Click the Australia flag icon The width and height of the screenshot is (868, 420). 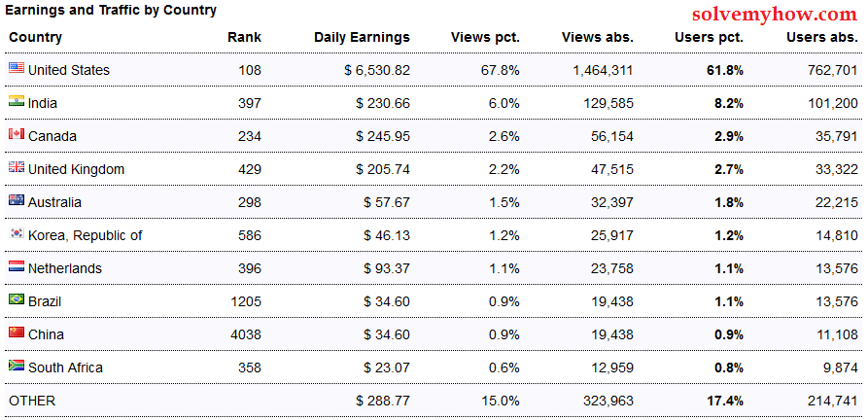coord(17,201)
